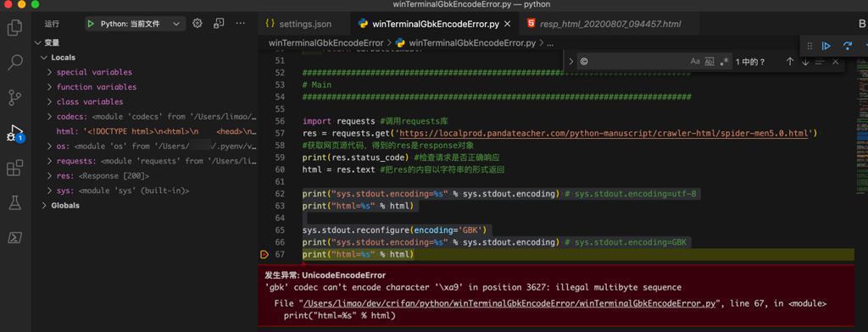Screen dimensions: 868x332
Task: Click winTerminalGbkEncodeError folder breadcrumb
Action: 326,42
